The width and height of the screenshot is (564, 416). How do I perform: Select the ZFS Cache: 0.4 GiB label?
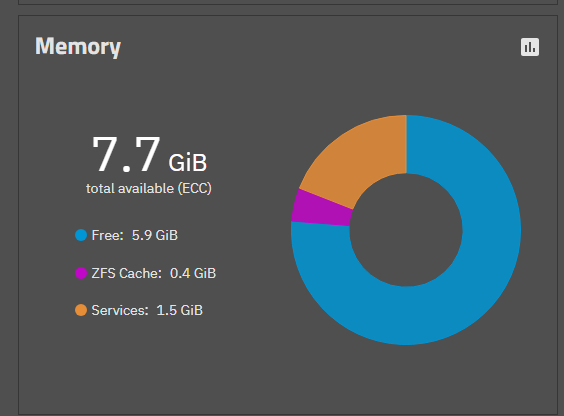pyautogui.click(x=154, y=273)
